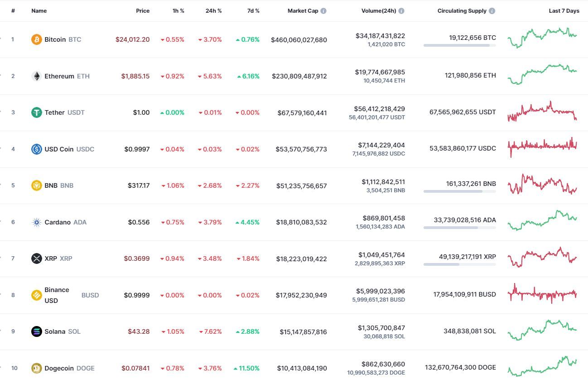Open the Binance USD name link
Image resolution: width=588 pixels, height=385 pixels.
(x=57, y=295)
